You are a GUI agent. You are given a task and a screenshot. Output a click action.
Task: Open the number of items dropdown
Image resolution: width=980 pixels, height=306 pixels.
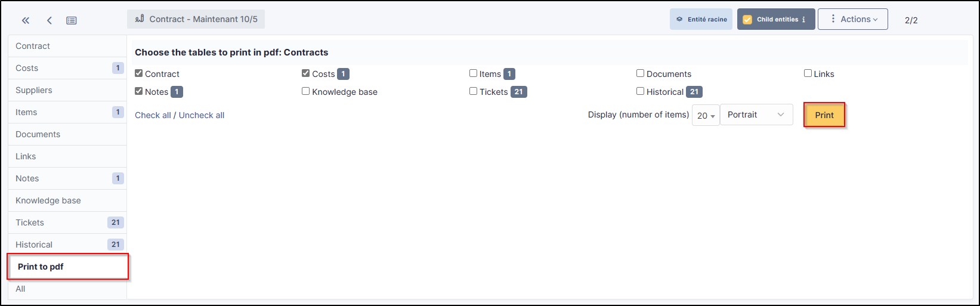706,116
